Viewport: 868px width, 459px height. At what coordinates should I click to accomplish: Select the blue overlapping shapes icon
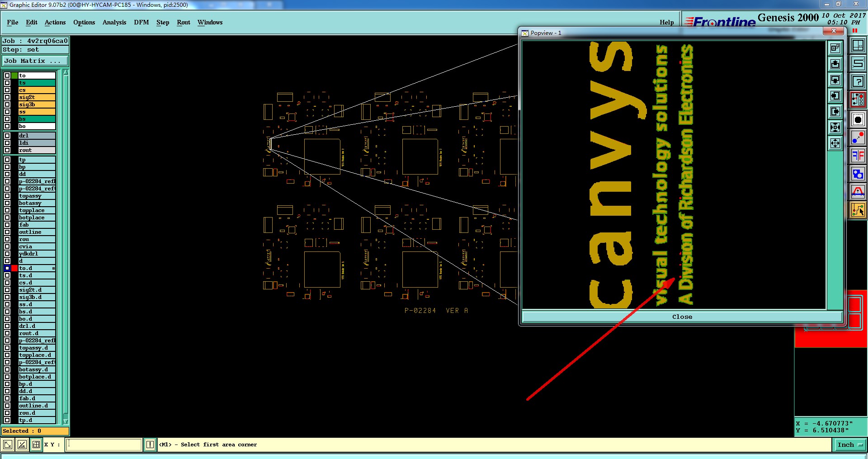coord(858,174)
